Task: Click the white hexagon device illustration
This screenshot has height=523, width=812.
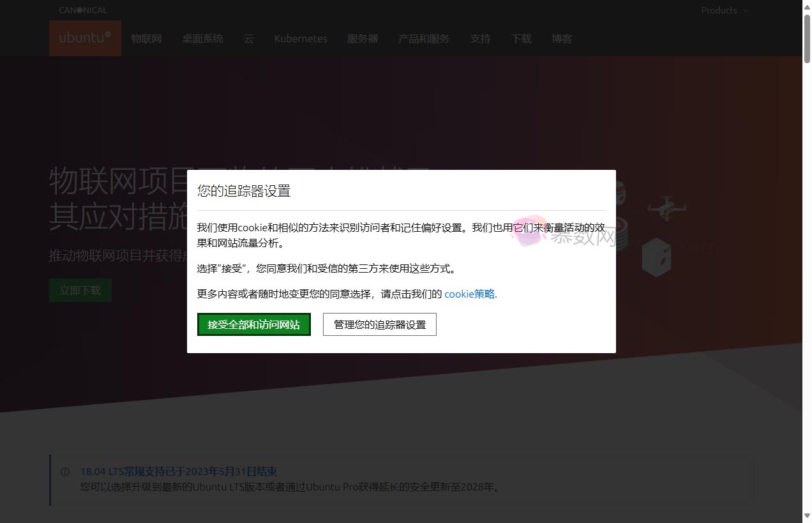Action: pyautogui.click(x=657, y=257)
